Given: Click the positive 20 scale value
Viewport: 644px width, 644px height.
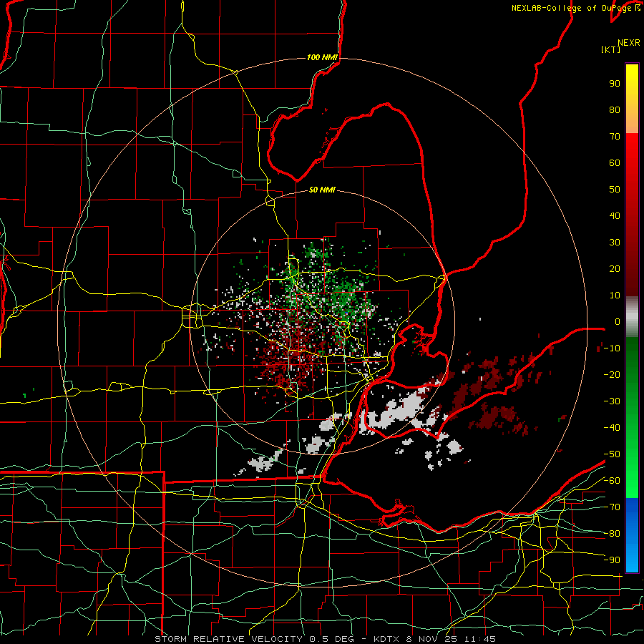Looking at the screenshot, I should (615, 268).
